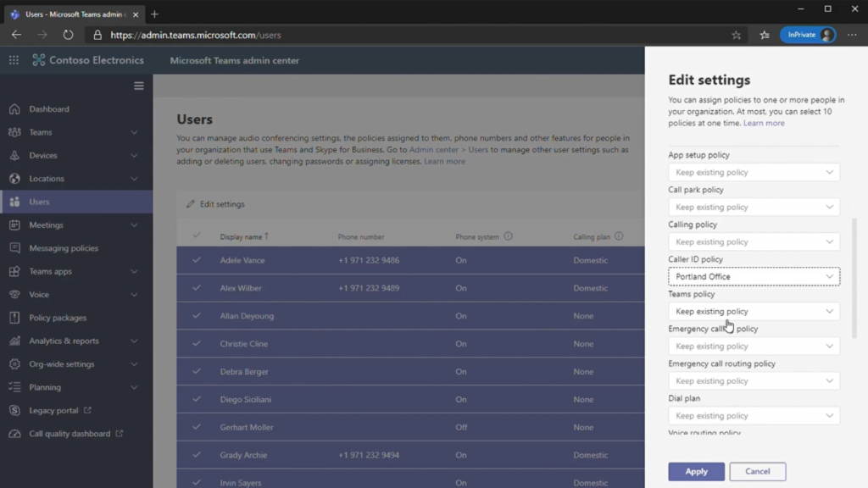Select the Users item in the sidebar
The height and width of the screenshot is (488, 868).
[76, 202]
